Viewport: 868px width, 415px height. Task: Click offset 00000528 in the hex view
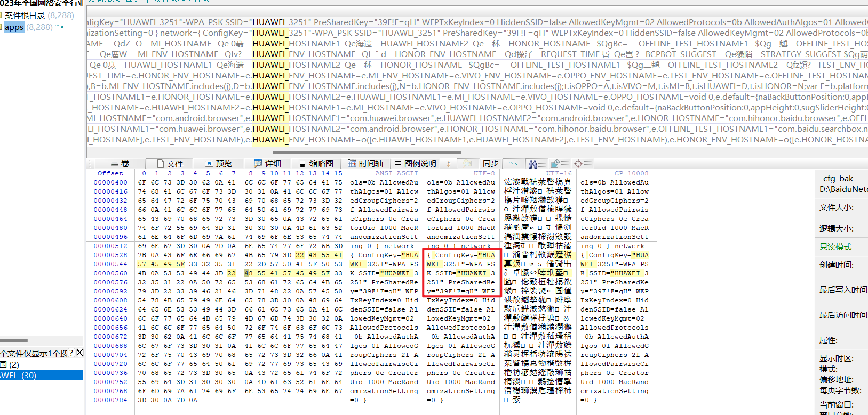(x=110, y=255)
